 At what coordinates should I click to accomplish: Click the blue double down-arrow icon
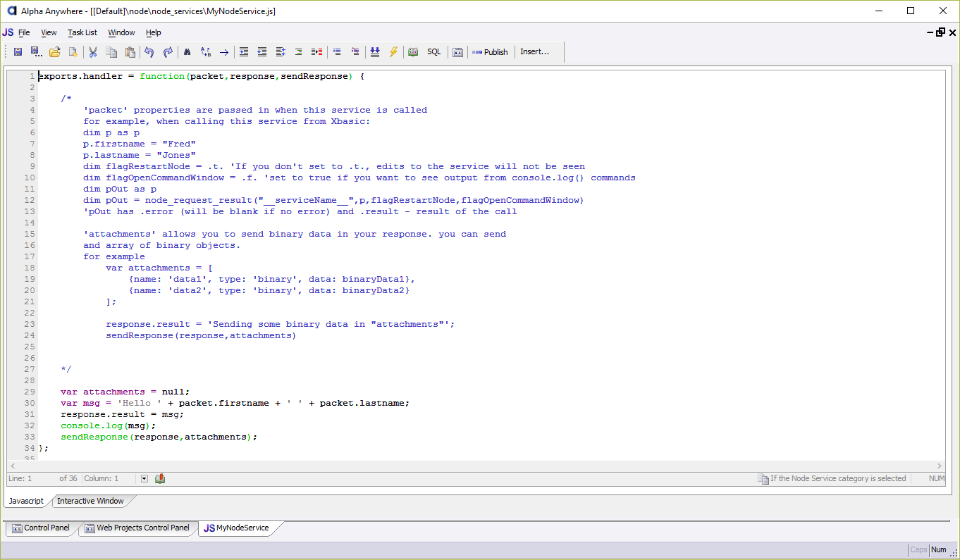(375, 52)
